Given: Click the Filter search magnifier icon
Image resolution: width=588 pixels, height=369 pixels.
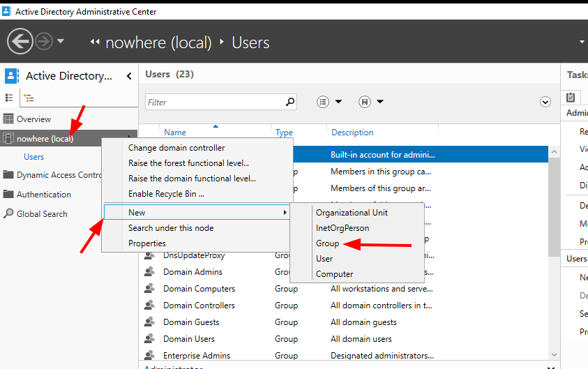Looking at the screenshot, I should click(290, 102).
